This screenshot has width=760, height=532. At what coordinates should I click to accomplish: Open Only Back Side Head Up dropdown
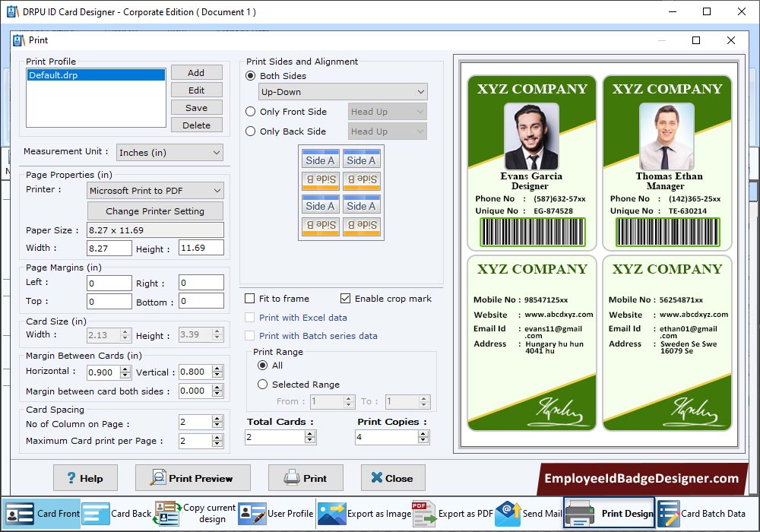tap(388, 131)
